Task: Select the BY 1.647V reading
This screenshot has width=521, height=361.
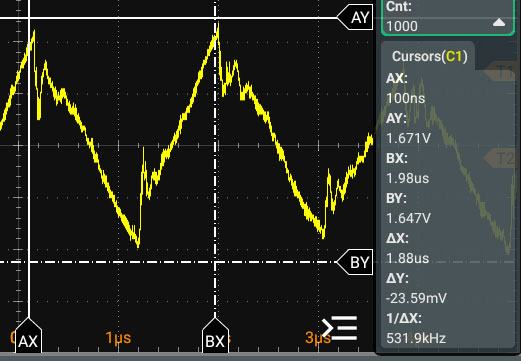Action: click(408, 218)
